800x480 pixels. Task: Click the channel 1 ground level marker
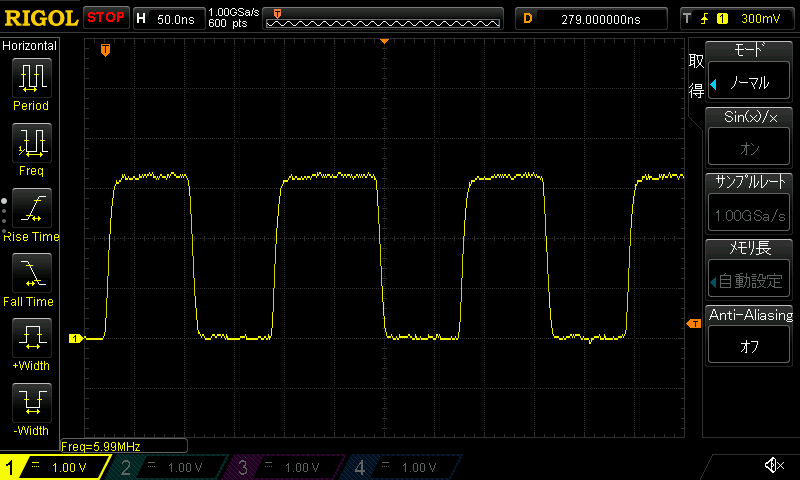[x=76, y=338]
